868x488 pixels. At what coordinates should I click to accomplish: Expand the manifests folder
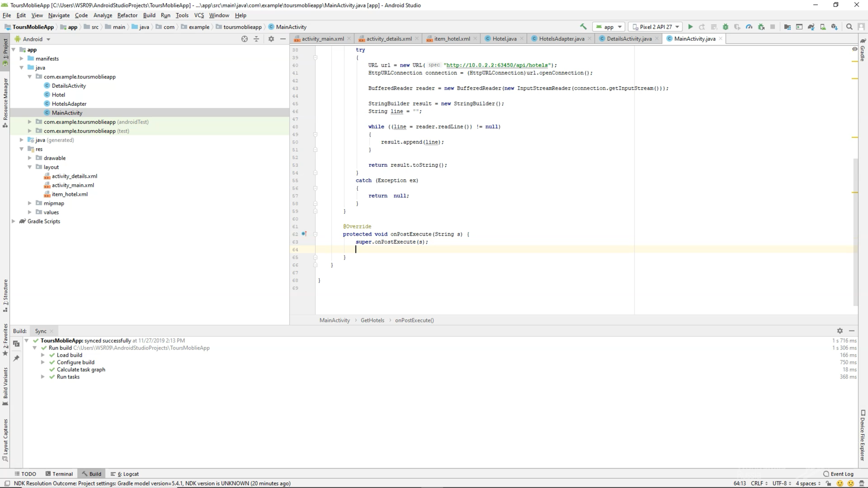22,58
